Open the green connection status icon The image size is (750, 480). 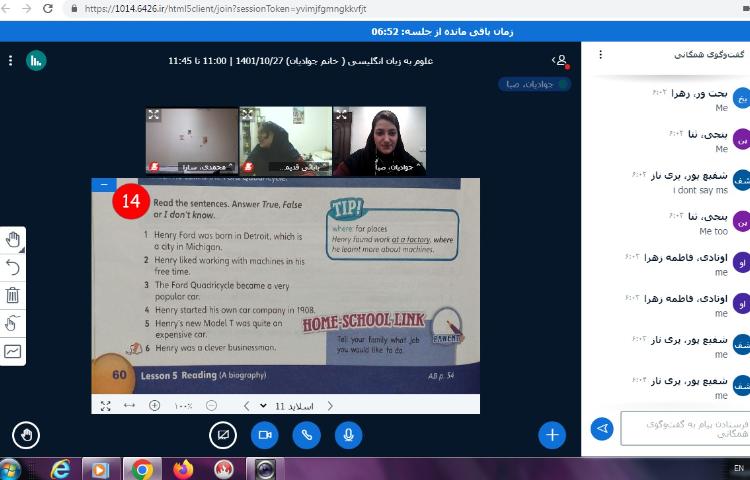point(36,60)
